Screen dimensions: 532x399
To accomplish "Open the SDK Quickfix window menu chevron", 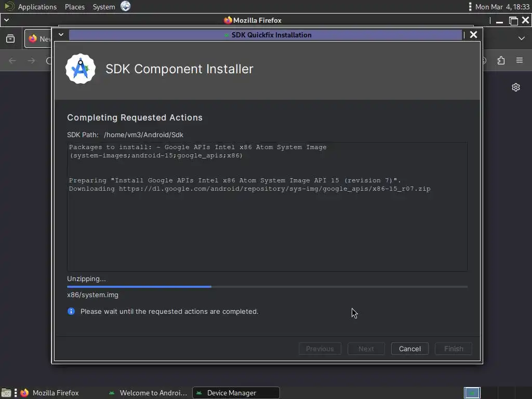I will (61, 35).
